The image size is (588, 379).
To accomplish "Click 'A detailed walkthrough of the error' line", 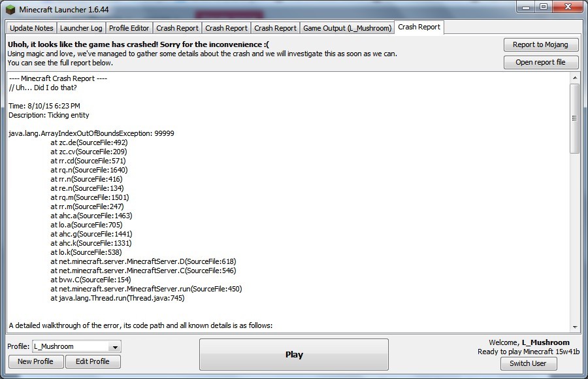I will (x=140, y=325).
